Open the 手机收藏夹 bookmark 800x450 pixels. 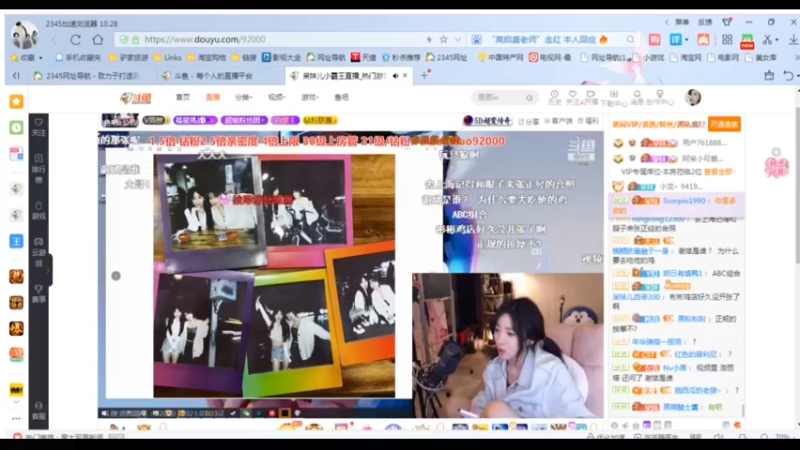click(78, 58)
